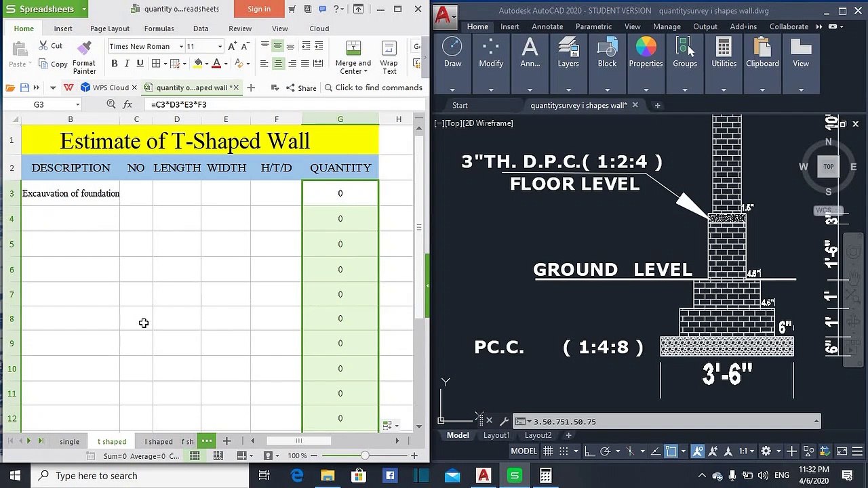Viewport: 868px width, 488px height.
Task: Increase font size with the A+ icon
Action: (x=233, y=46)
